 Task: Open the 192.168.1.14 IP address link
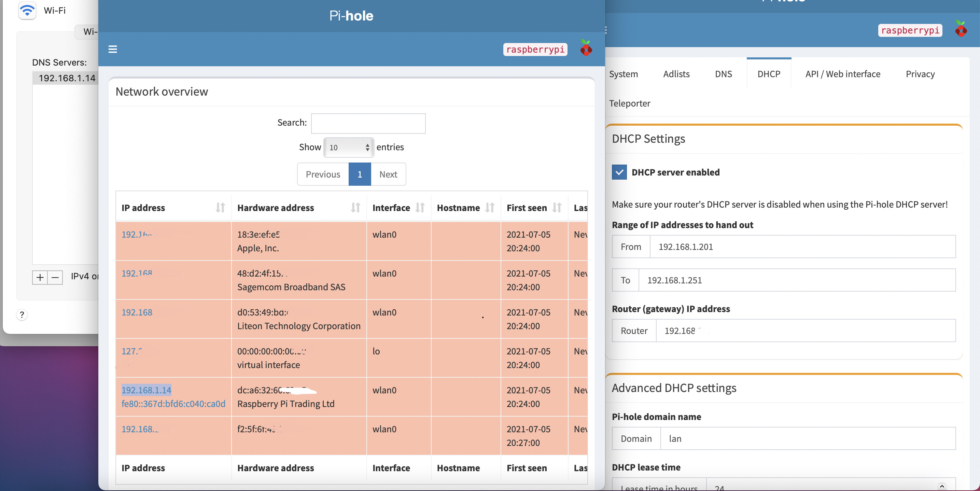coord(146,390)
